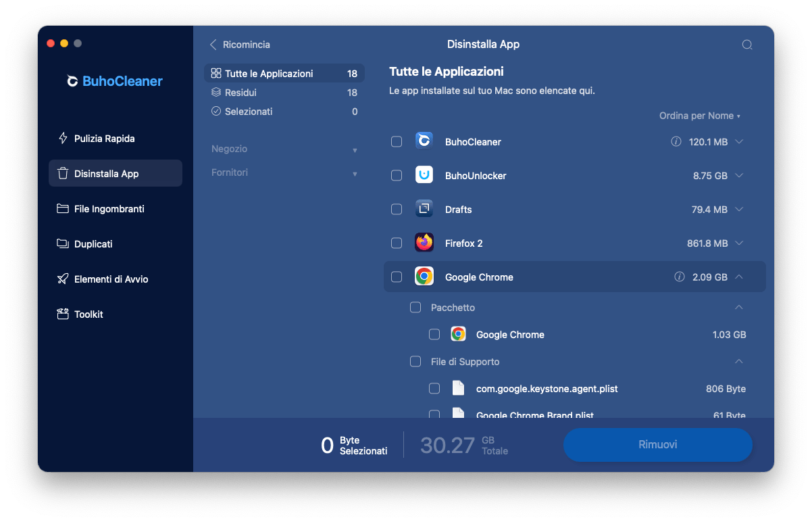Click the BuhoUnlocker app icon
812x522 pixels.
pos(424,175)
